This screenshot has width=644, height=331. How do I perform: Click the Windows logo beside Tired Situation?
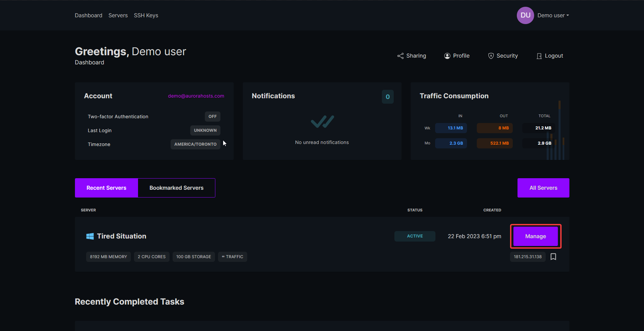(90, 236)
